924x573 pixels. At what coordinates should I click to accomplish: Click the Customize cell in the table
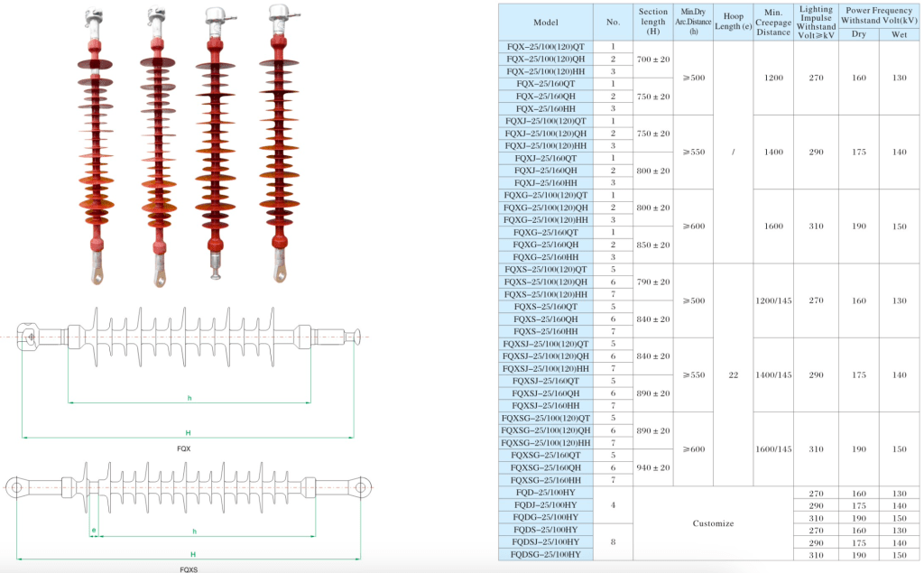pyautogui.click(x=715, y=523)
